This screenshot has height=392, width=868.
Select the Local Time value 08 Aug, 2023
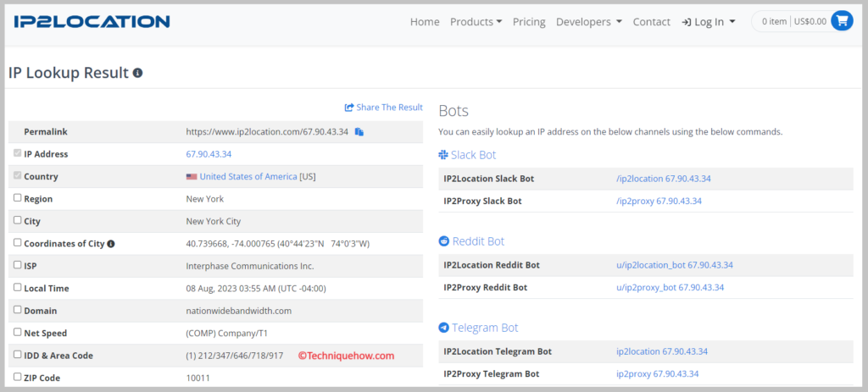pos(256,289)
